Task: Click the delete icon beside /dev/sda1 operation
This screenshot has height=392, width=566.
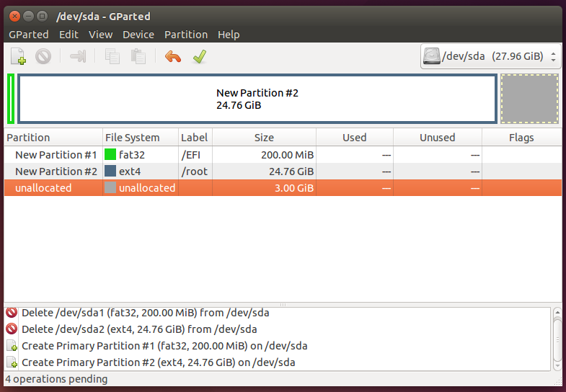Action: [x=12, y=312]
